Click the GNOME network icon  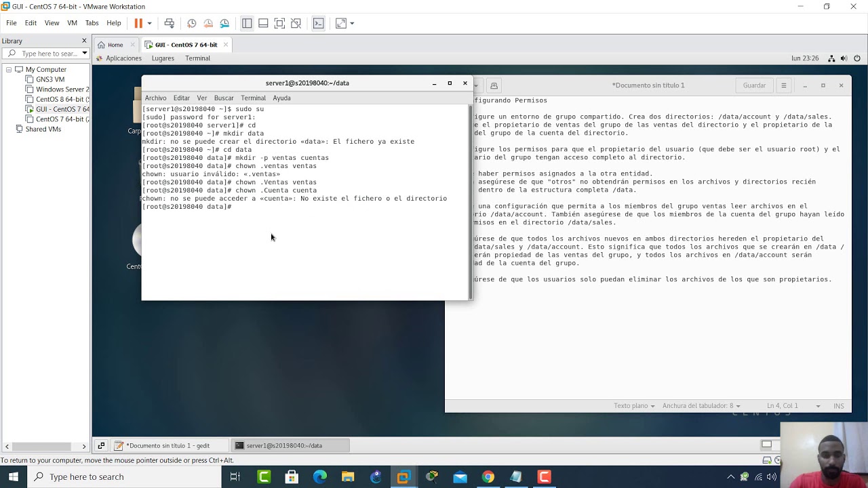831,58
